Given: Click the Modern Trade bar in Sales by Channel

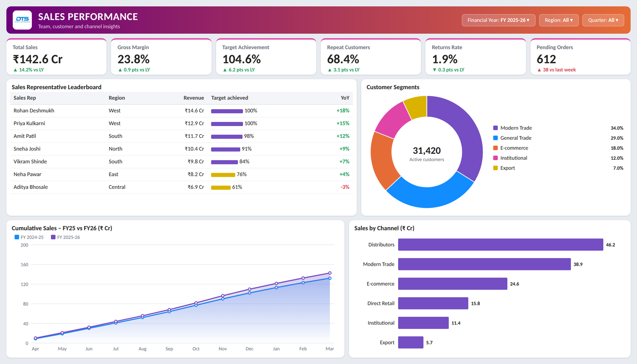Looking at the screenshot, I should (485, 264).
